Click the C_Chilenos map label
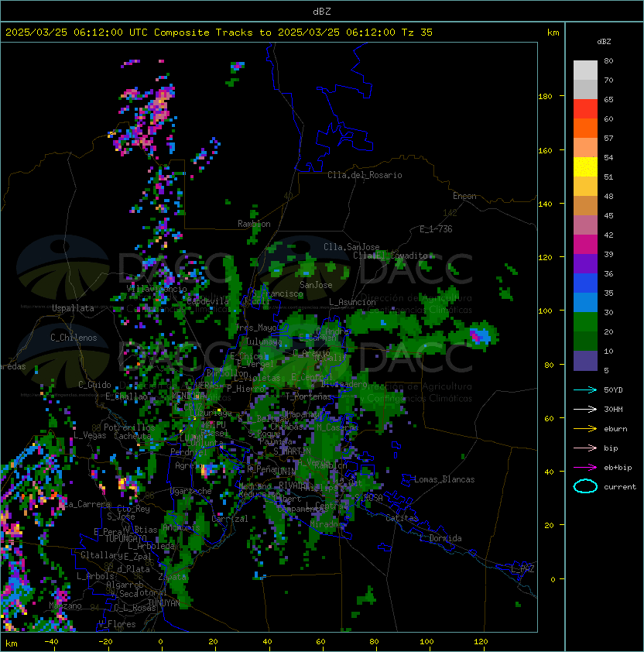Image resolution: width=644 pixels, height=652 pixels. [74, 338]
